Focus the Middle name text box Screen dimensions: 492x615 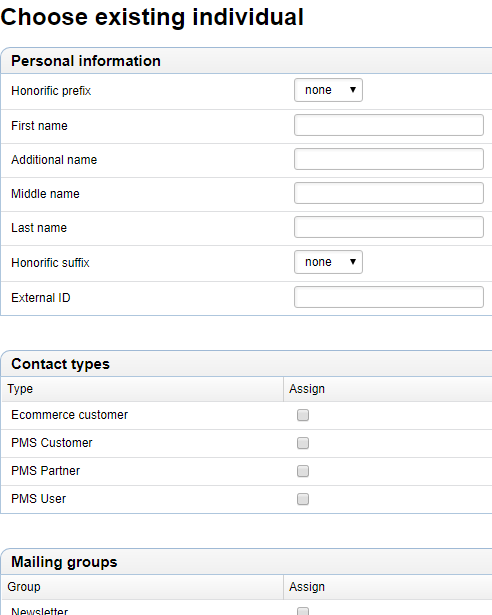click(x=388, y=193)
